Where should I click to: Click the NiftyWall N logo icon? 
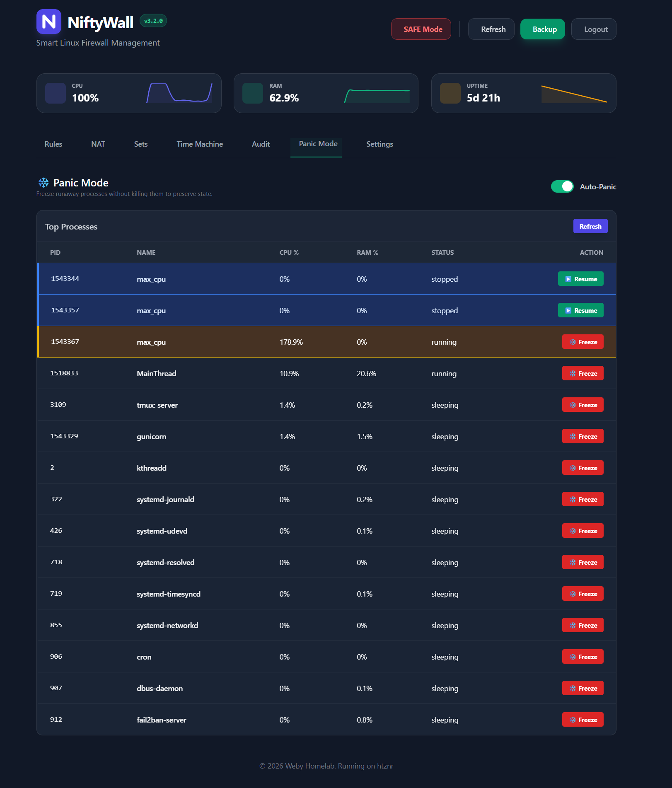[x=49, y=22]
